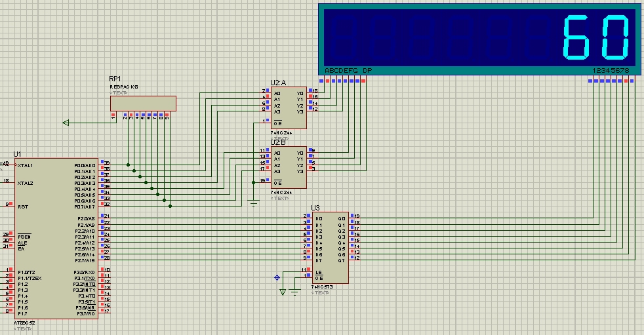Screen dimensions: 644x335
Task: Click the lit digit 6 on the display
Action: coord(579,37)
